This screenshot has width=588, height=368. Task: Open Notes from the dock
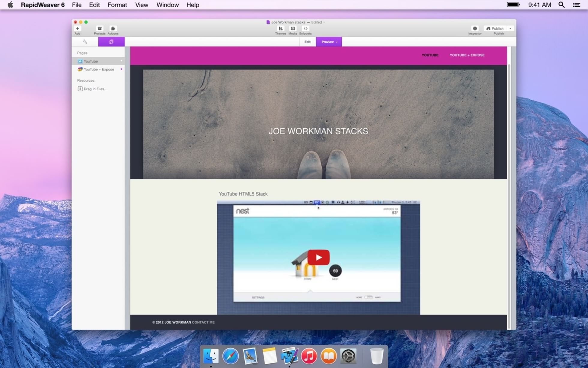(269, 356)
